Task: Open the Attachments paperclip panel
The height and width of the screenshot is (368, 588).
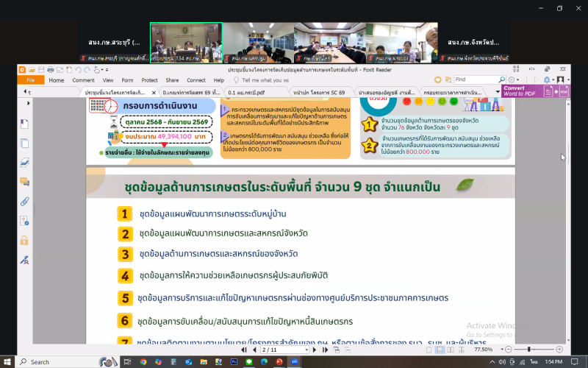Action: (x=24, y=200)
